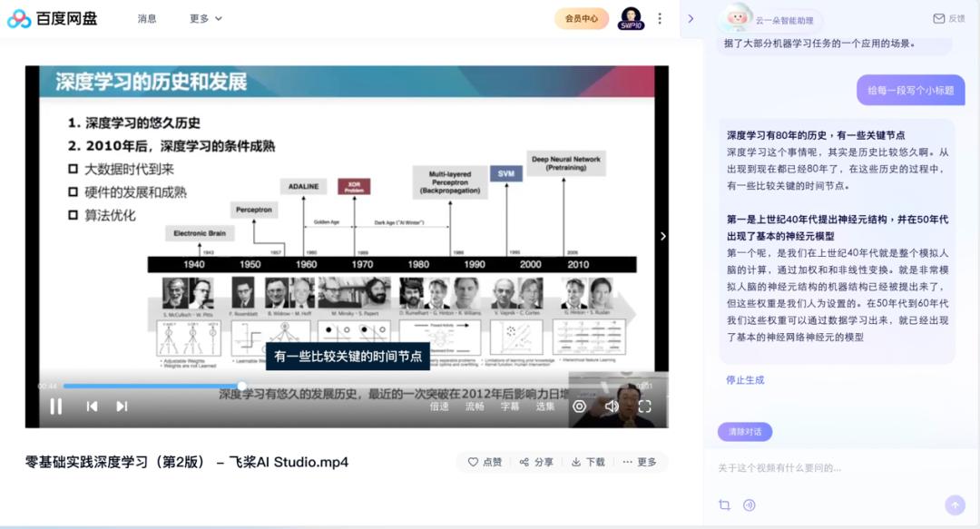The image size is (980, 529).
Task: Download the video using the 下载 icon
Action: tap(589, 462)
